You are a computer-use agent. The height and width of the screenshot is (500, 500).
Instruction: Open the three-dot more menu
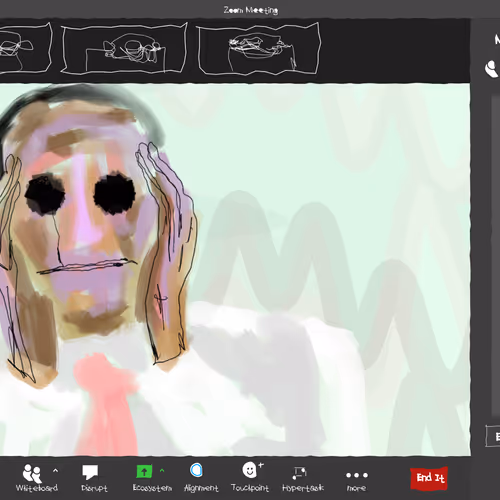click(357, 475)
